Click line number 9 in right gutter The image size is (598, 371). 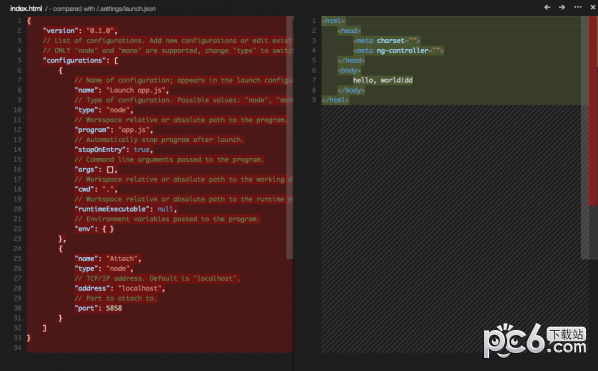click(314, 100)
